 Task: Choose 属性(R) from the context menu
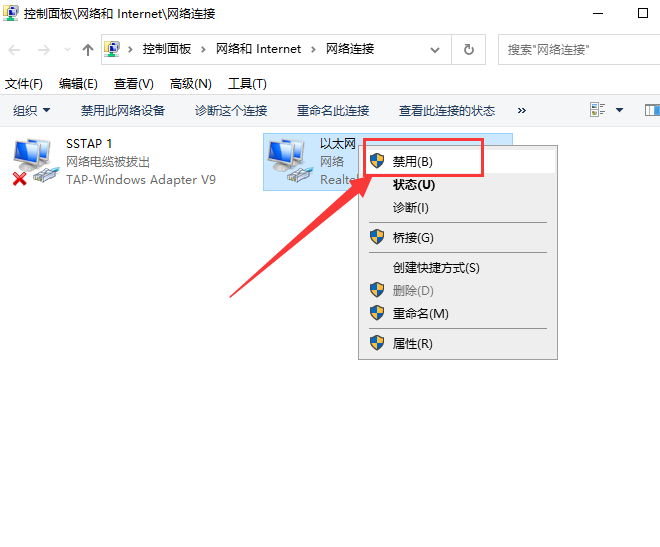pyautogui.click(x=412, y=343)
